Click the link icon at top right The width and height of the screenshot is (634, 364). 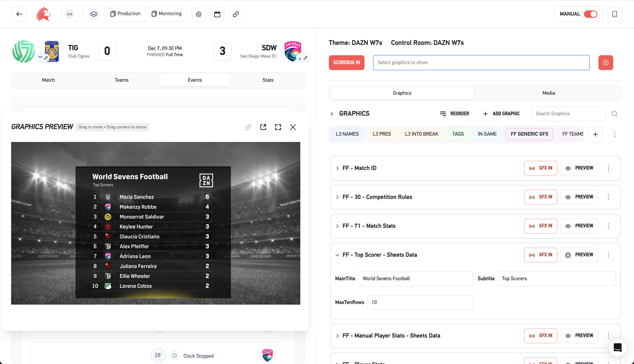[235, 14]
